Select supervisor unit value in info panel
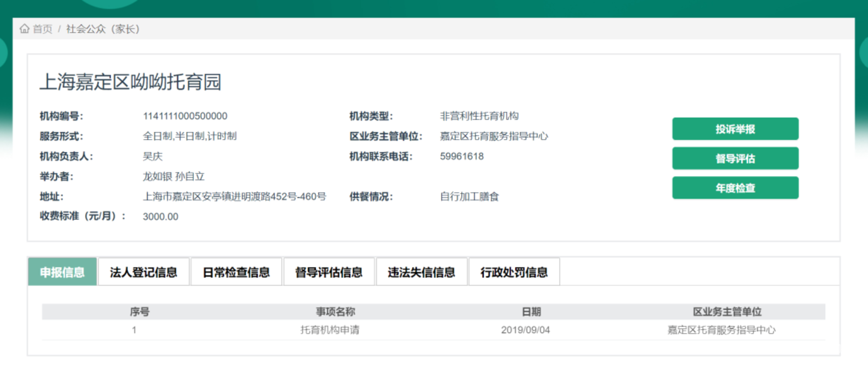The image size is (868, 367). (495, 136)
